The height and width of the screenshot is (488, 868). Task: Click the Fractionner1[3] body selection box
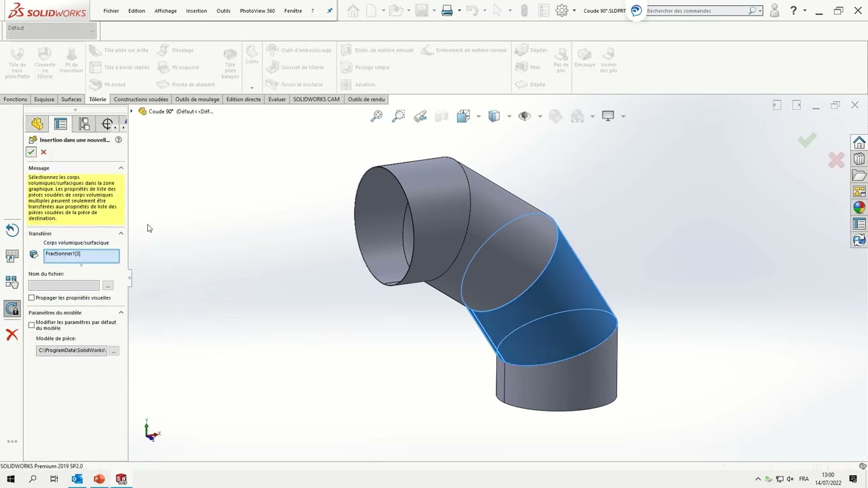click(81, 256)
